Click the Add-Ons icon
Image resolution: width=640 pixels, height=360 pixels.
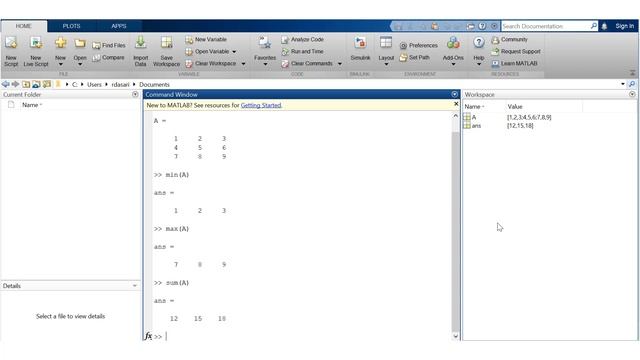453,42
